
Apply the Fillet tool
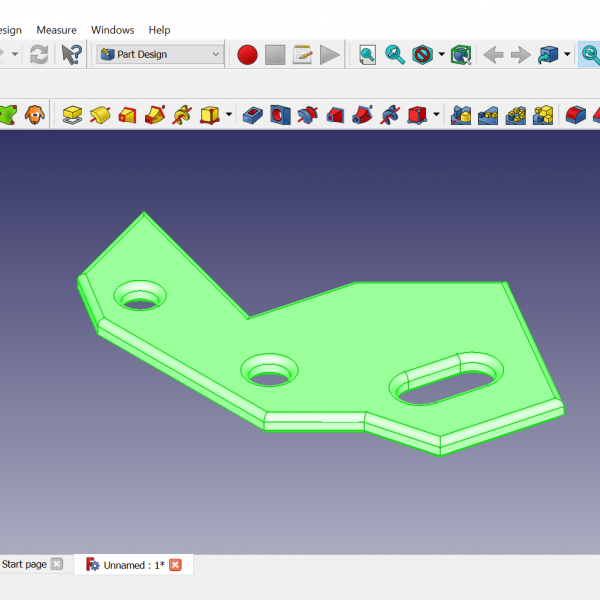[574, 115]
